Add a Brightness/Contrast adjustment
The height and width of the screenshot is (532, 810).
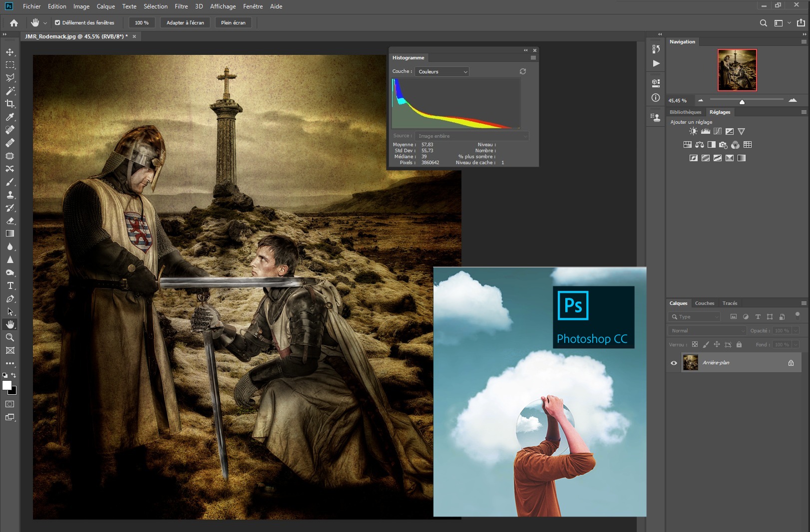click(693, 131)
